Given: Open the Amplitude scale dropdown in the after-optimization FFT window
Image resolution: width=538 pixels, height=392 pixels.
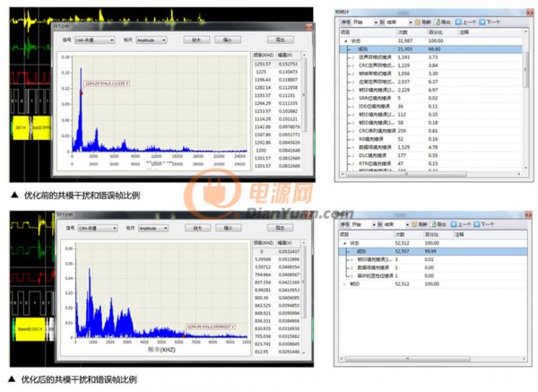Looking at the screenshot, I should [166, 228].
